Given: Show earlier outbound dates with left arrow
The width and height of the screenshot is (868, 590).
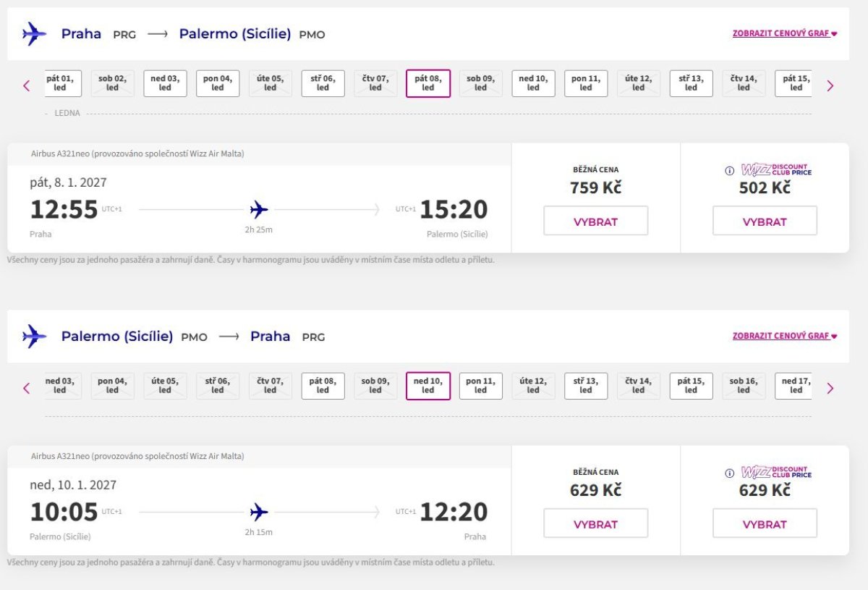Looking at the screenshot, I should coord(27,85).
